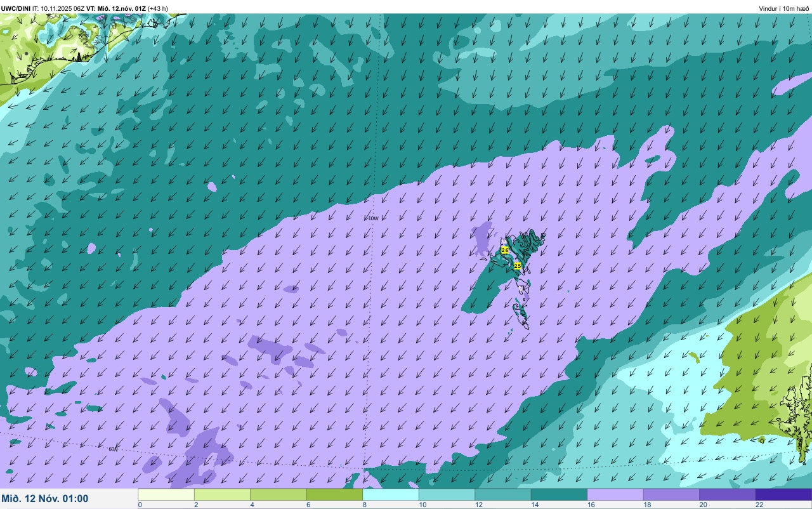Image resolution: width=812 pixels, height=509 pixels.
Task: Select the medium green 4–6 legend swatch
Action: 278,494
